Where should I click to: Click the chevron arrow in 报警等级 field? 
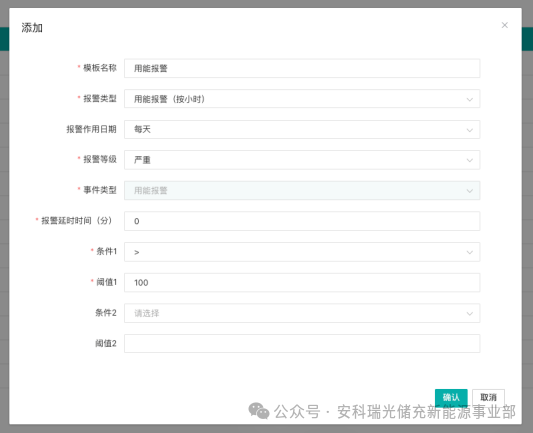[x=469, y=160]
